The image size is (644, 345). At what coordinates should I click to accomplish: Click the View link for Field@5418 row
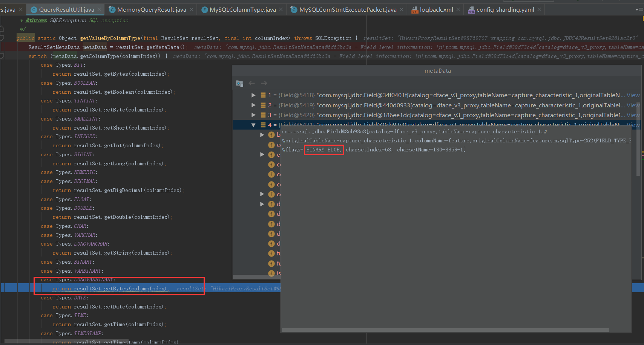(633, 95)
